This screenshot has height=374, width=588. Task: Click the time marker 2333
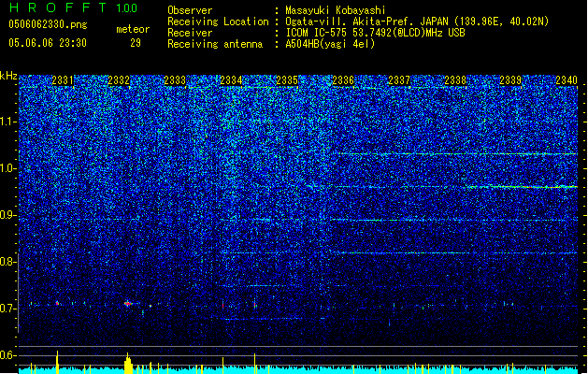point(175,80)
